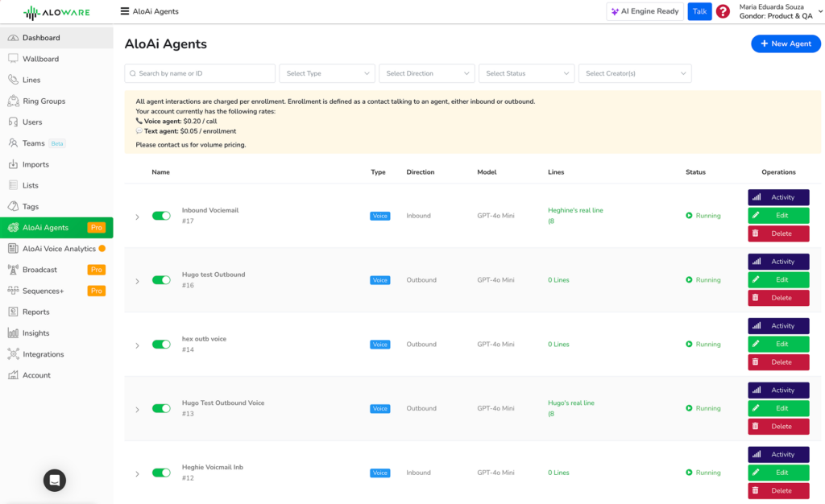Open the Select Direction dropdown
The height and width of the screenshot is (504, 825).
pyautogui.click(x=427, y=73)
